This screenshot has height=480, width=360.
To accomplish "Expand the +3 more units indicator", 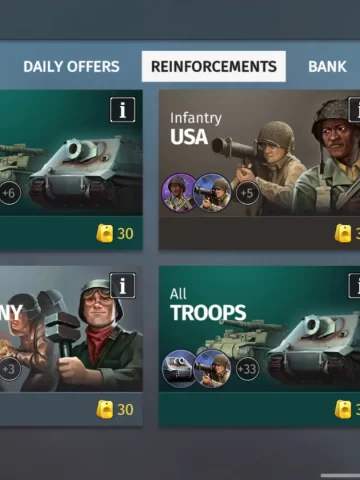I will (9, 369).
